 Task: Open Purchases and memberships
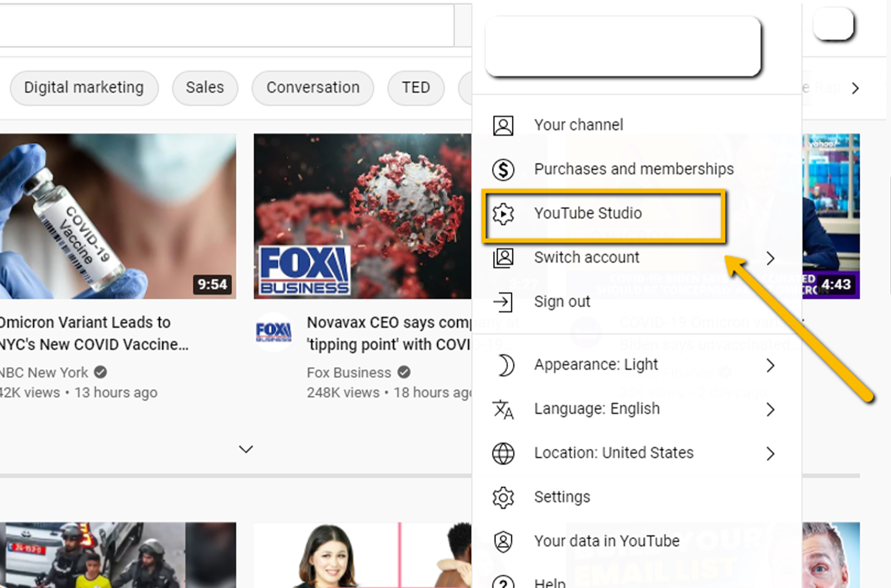coord(637,169)
